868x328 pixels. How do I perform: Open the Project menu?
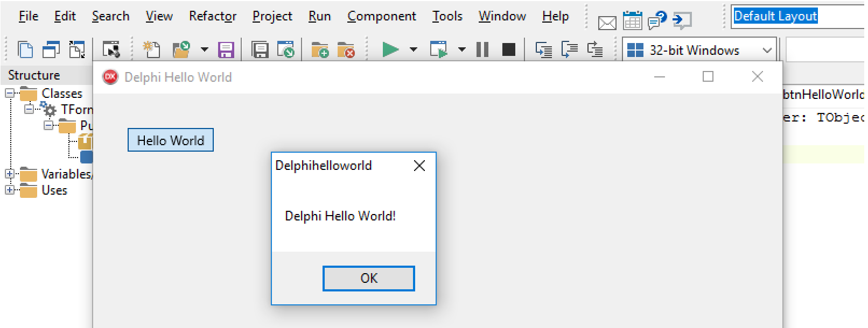click(272, 17)
